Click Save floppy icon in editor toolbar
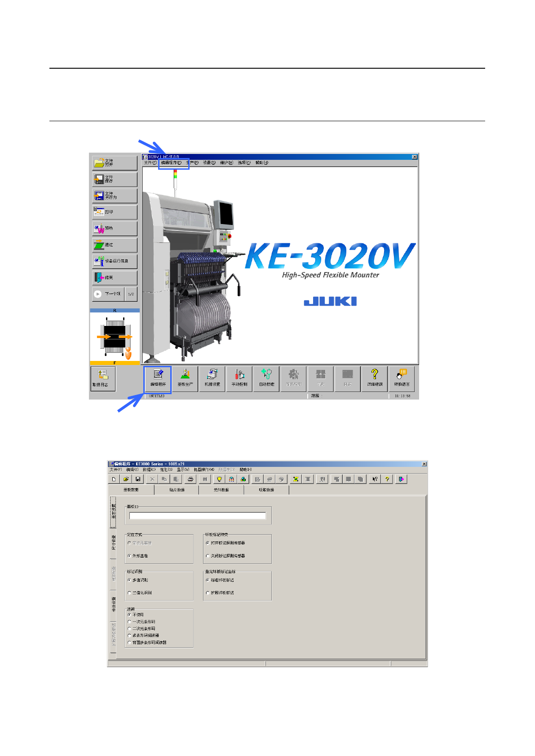The image size is (535, 756). [x=138, y=479]
